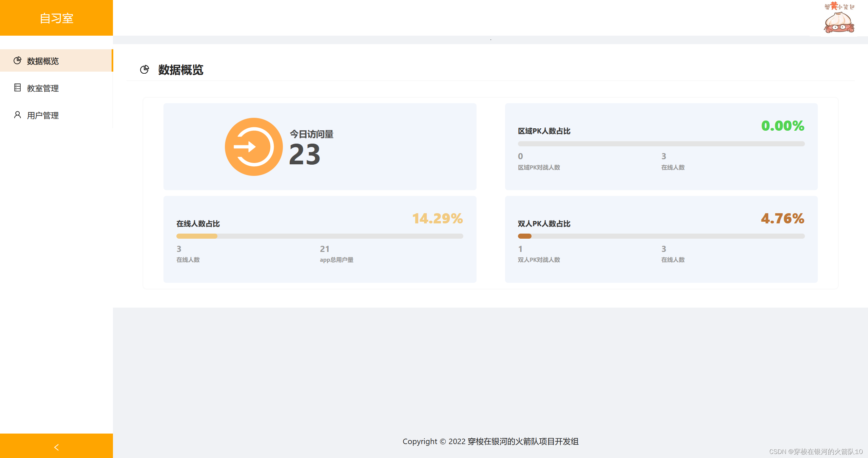Click the pie chart icon in sidebar
Image resolution: width=868 pixels, height=458 pixels.
(x=17, y=60)
